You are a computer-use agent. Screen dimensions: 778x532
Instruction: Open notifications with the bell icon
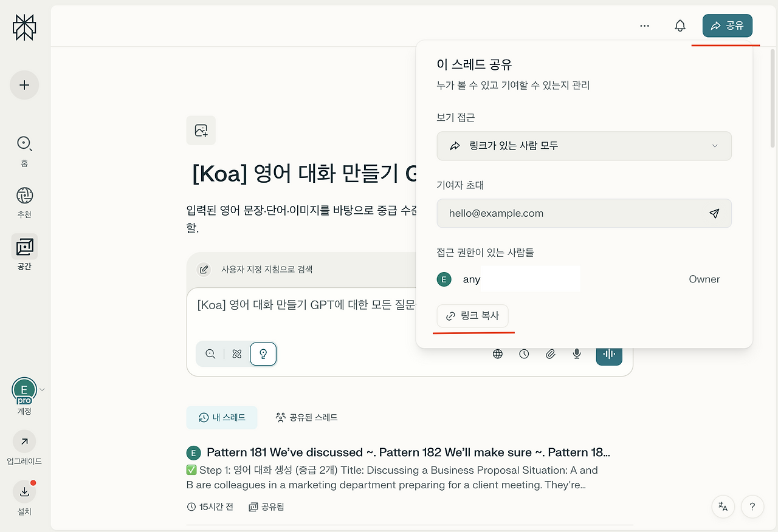click(x=680, y=26)
